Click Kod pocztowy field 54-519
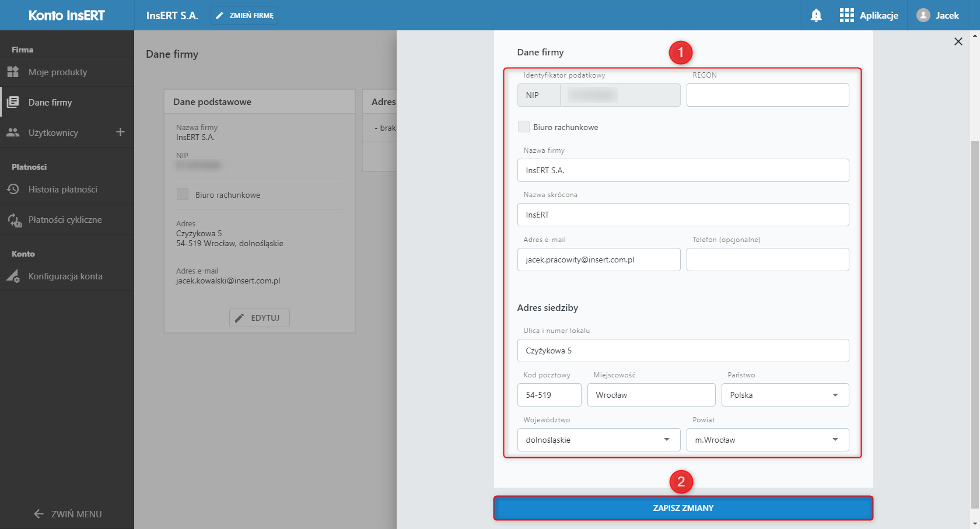The width and height of the screenshot is (980, 529). click(x=549, y=395)
